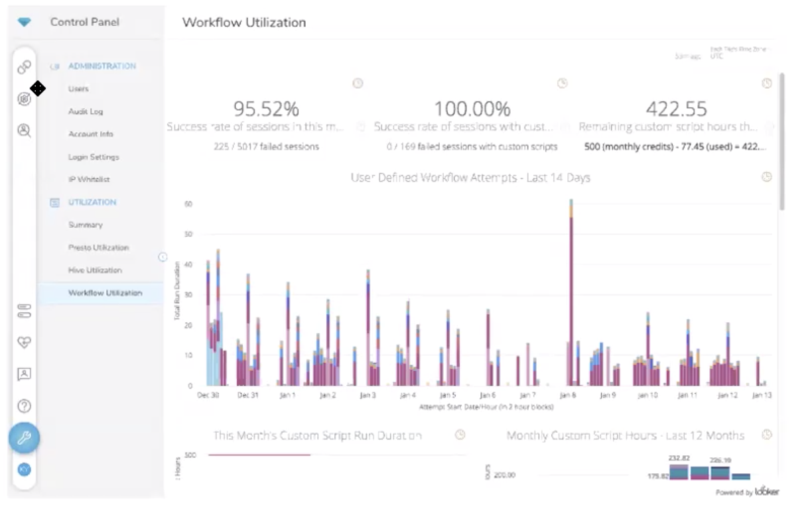Click the blue wrench control panel button
The width and height of the screenshot is (812, 517).
click(x=25, y=437)
